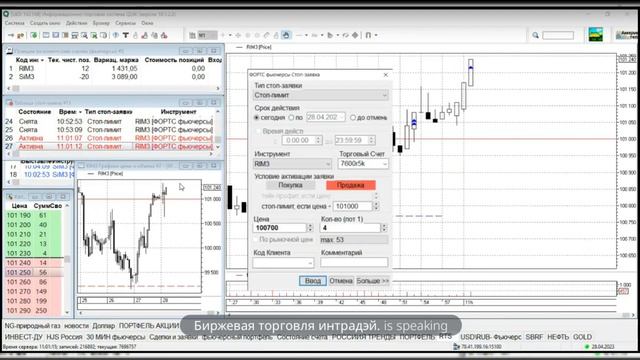Click the bold T icon in the toolbar
The width and height of the screenshot is (640, 360).
coord(126,36)
